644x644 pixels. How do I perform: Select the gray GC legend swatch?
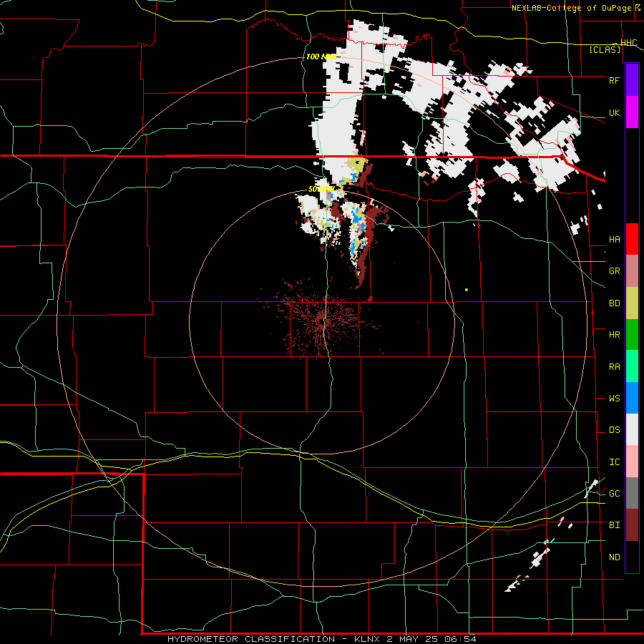pos(632,493)
